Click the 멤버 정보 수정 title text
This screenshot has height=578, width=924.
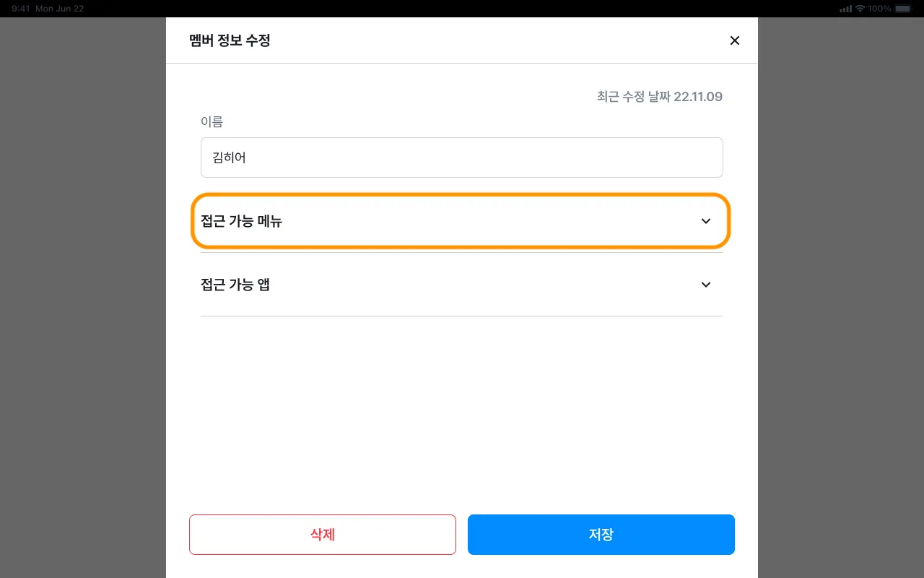(230, 40)
